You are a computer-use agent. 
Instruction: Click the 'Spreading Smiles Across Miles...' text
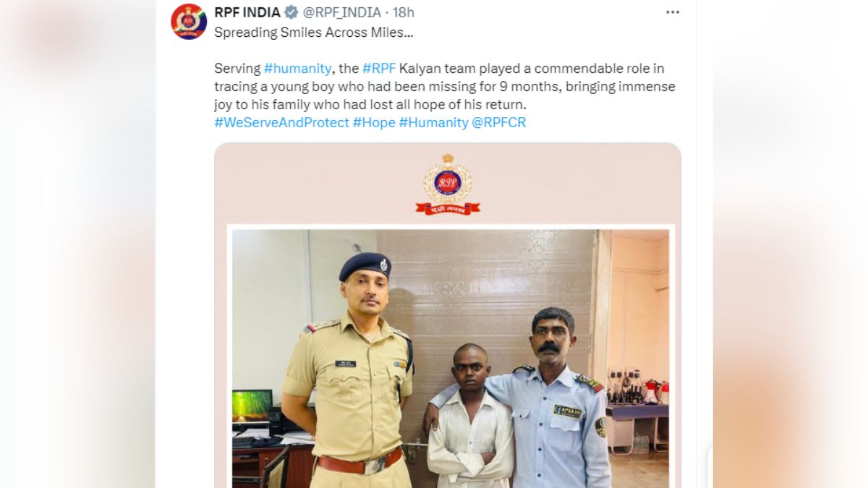[314, 33]
